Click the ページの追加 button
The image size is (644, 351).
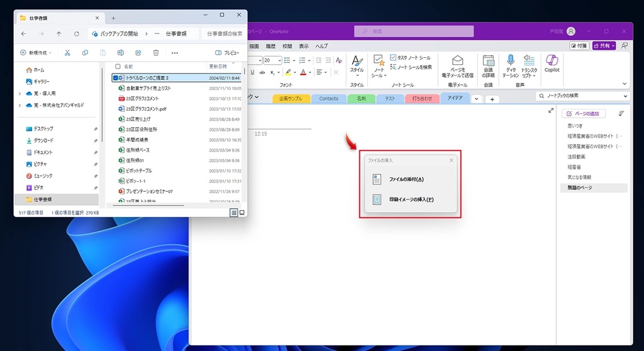583,113
